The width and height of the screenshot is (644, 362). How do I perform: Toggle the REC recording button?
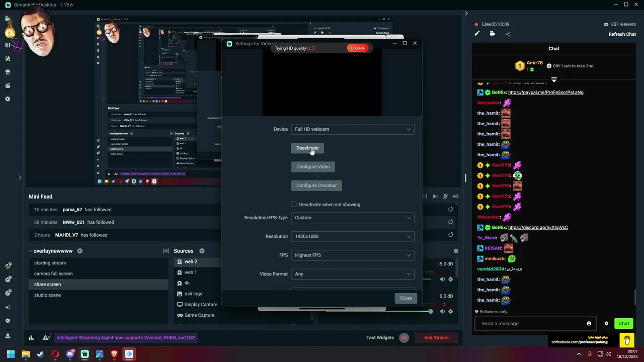click(x=404, y=338)
